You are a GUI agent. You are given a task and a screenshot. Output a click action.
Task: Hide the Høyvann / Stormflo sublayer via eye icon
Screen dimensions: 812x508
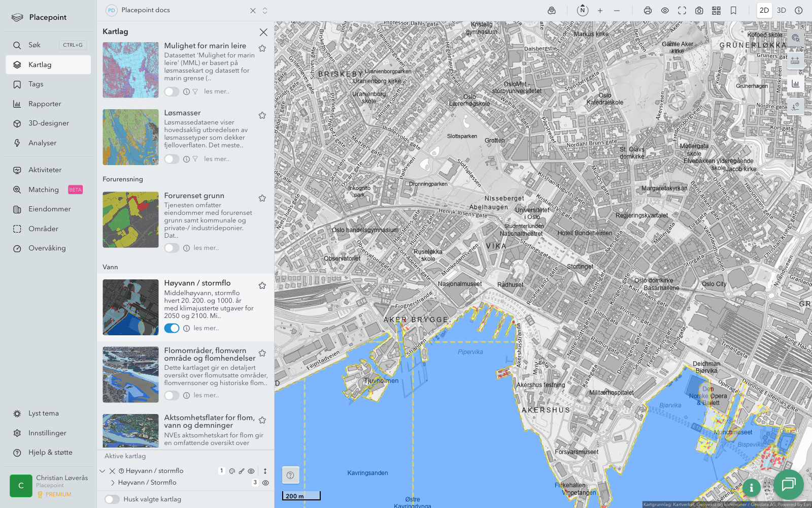click(265, 483)
